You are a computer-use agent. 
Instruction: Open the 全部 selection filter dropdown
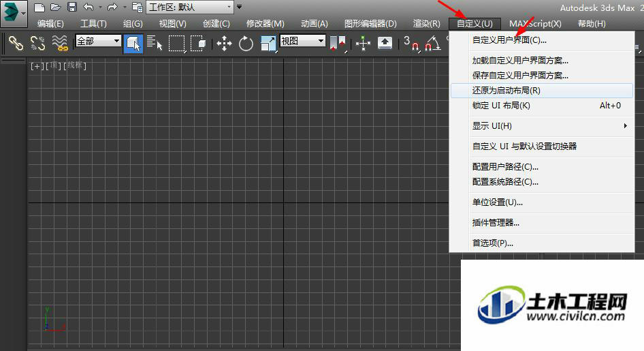click(x=98, y=41)
